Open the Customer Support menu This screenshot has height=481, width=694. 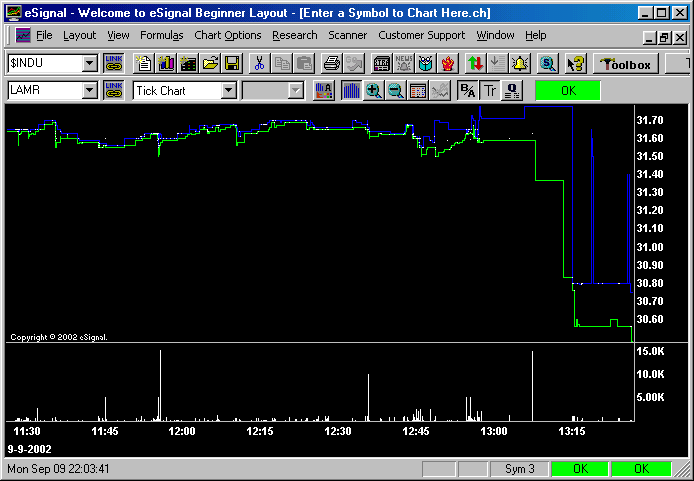(421, 35)
